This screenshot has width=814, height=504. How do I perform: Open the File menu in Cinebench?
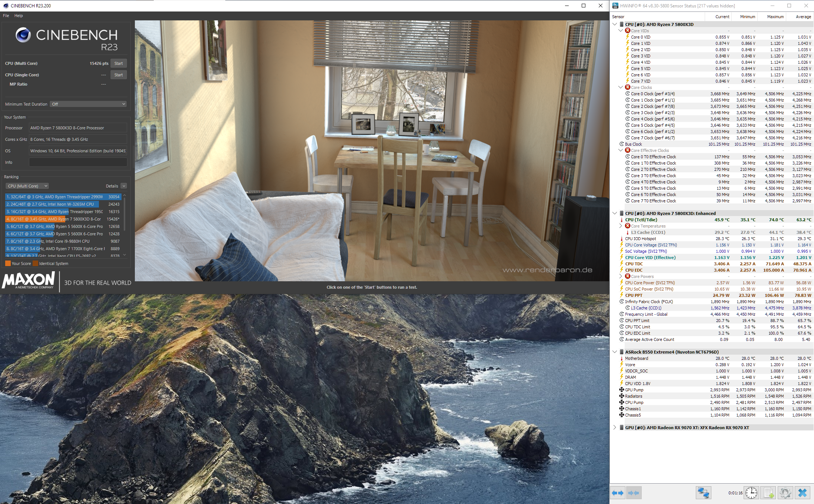coord(6,16)
